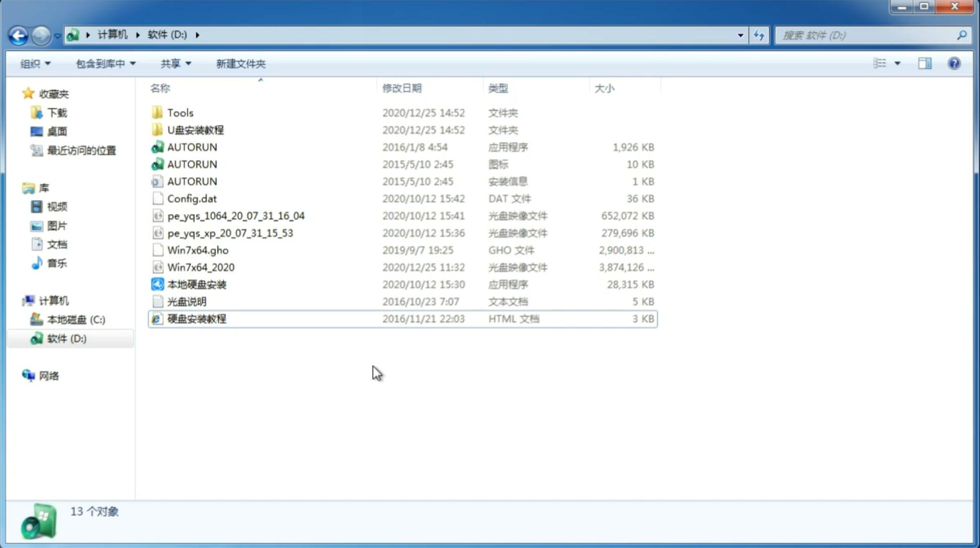The height and width of the screenshot is (548, 980).
Task: Navigate to 软件 (D:) drive
Action: (x=66, y=338)
